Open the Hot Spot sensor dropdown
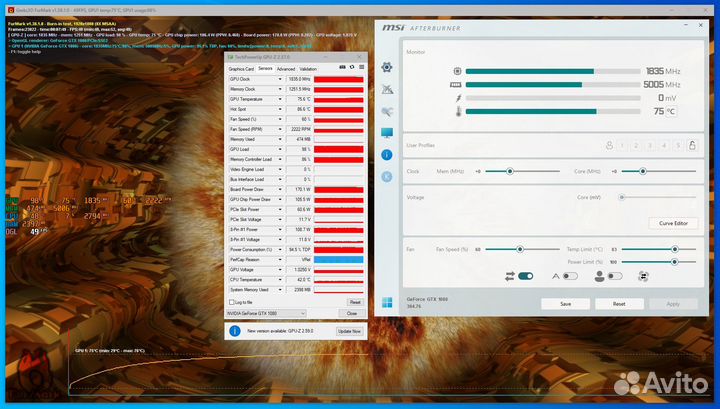 tap(280, 109)
